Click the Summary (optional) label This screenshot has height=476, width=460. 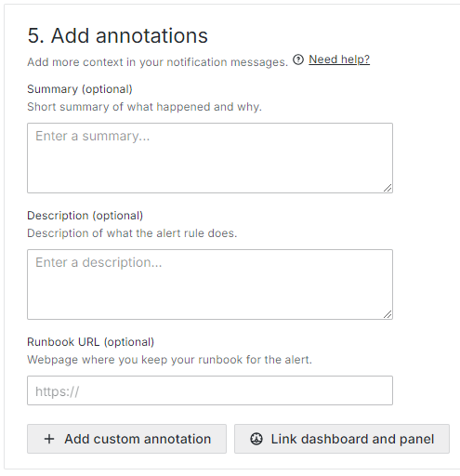(80, 89)
